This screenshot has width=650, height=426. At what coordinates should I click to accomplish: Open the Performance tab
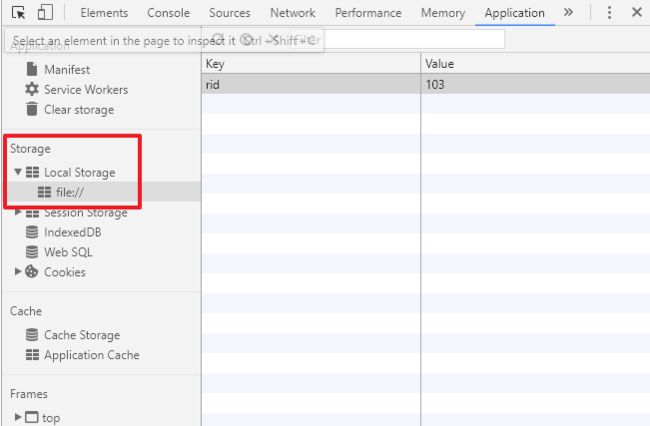click(x=368, y=13)
